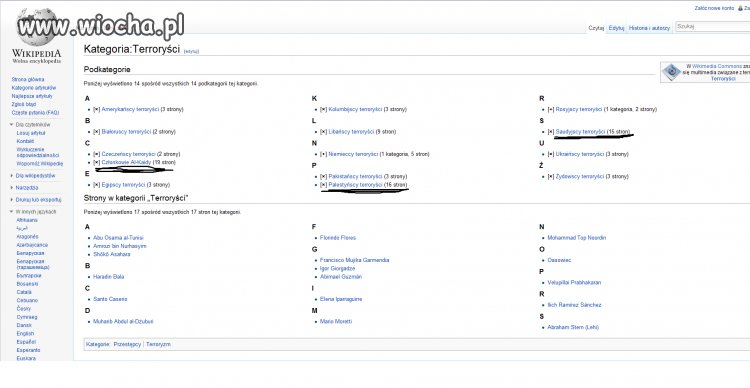The width and height of the screenshot is (750, 388).
Task: Click the small edytuj link beside heading
Action: point(191,51)
